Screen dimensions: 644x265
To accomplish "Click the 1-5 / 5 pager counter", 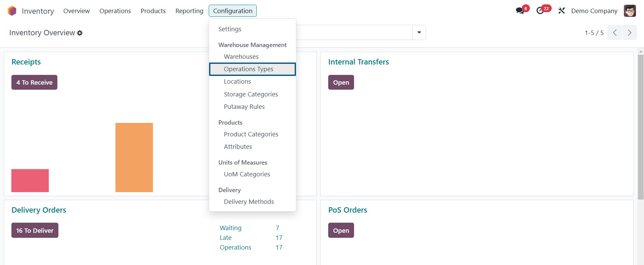I will (x=594, y=33).
